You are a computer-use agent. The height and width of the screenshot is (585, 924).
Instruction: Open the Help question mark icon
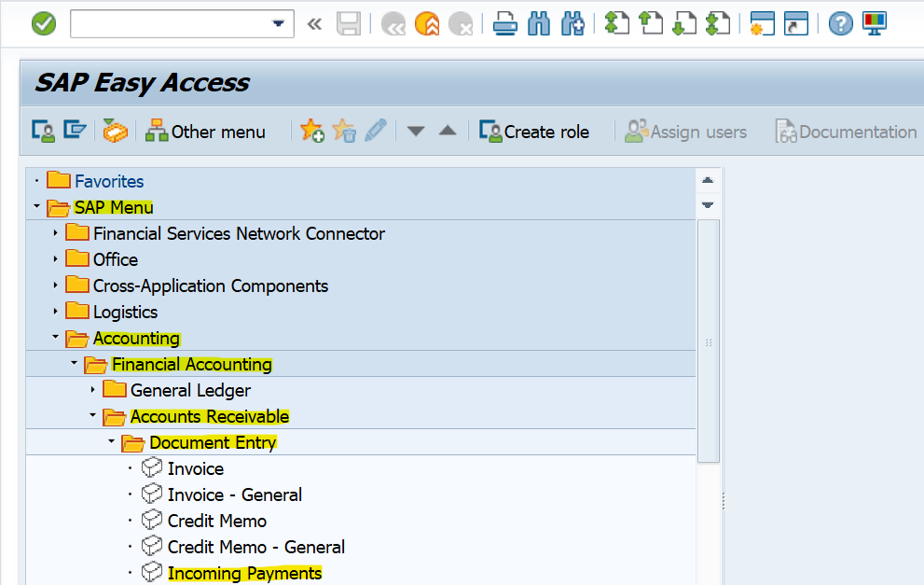[840, 24]
